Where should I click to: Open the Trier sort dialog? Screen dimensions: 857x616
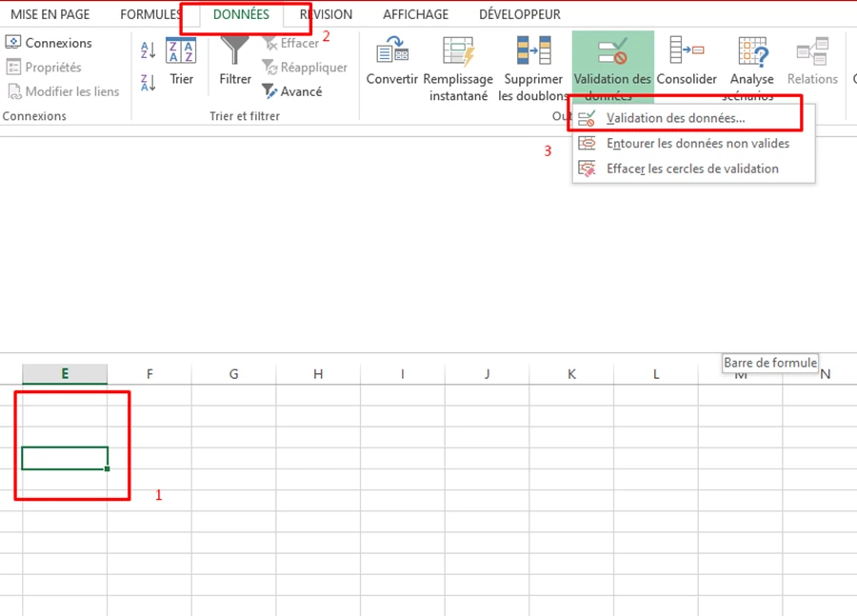click(181, 61)
